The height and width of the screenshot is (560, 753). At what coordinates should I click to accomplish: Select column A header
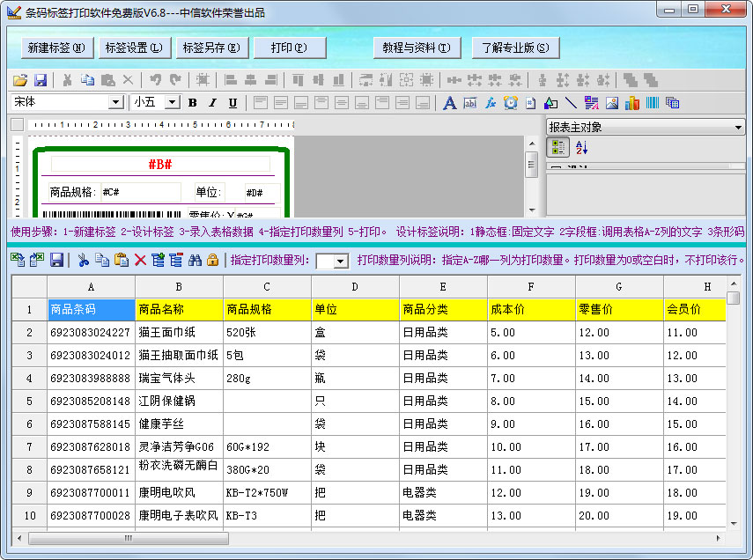coord(91,287)
